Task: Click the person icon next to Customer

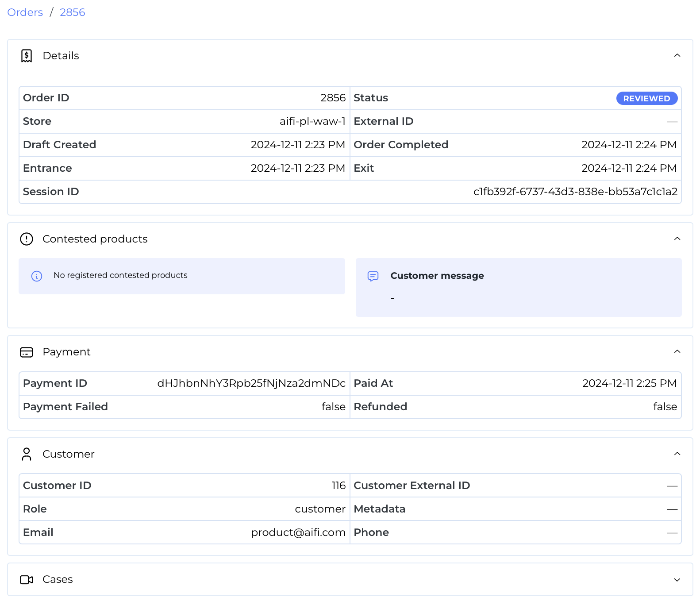Action: [x=27, y=454]
